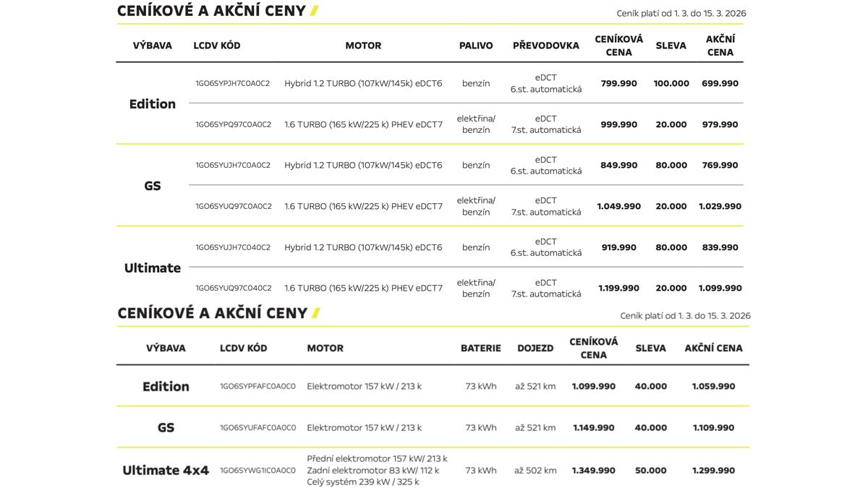868x488 pixels.
Task: Click the 1.299.990 action price
Action: coord(713,470)
